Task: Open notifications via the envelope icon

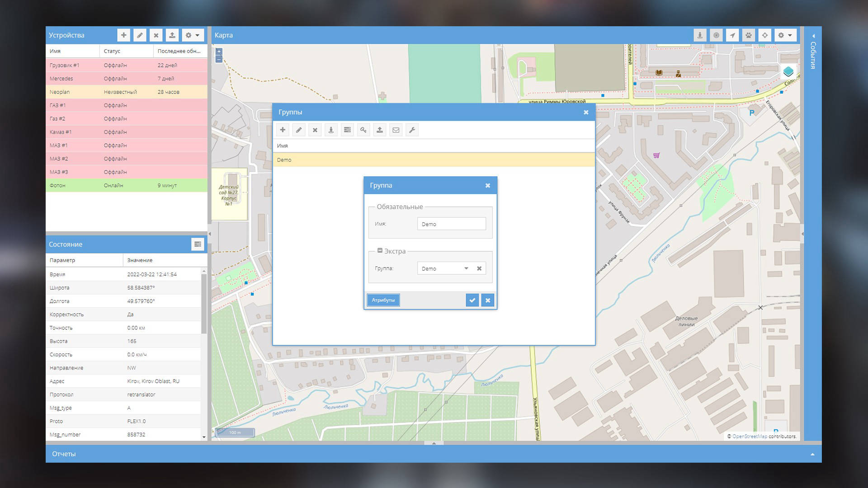Action: tap(396, 130)
